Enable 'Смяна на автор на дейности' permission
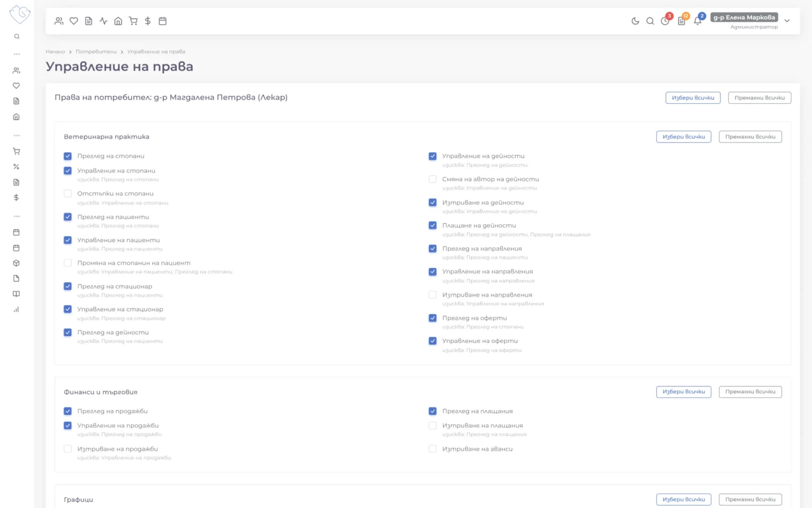Screen dimensions: 812x508 (432, 179)
